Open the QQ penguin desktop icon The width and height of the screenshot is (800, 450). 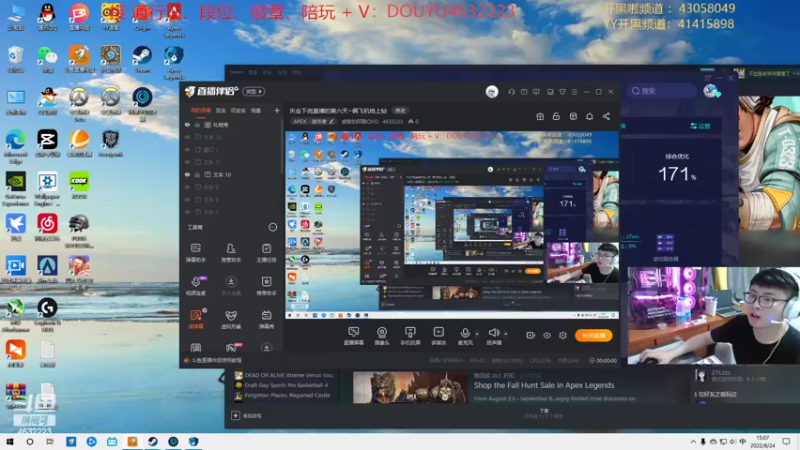[x=47, y=17]
